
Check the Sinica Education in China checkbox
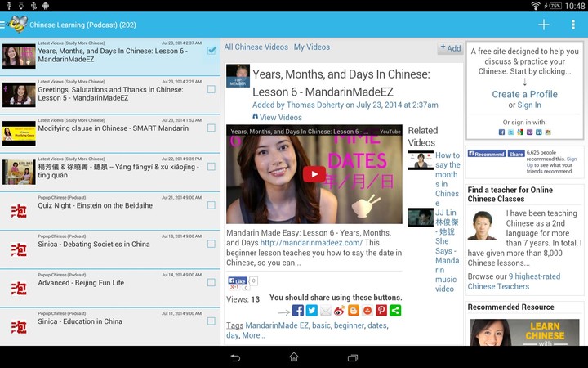212,321
